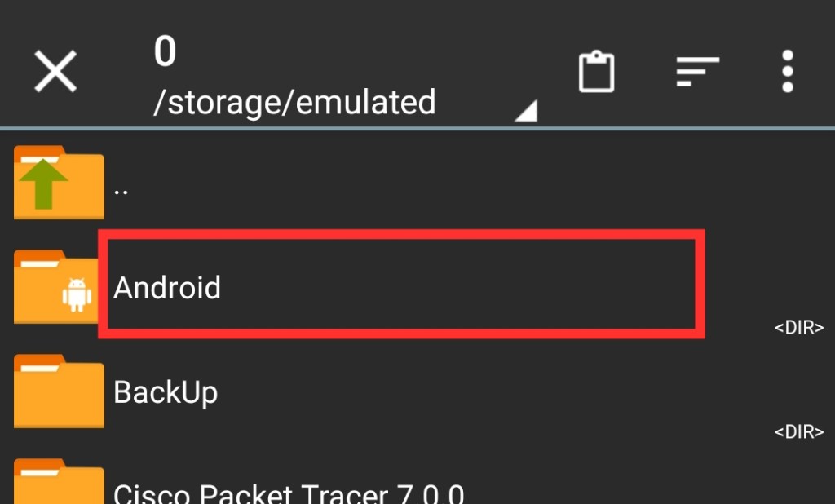This screenshot has height=504, width=835.
Task: Select the BackUp folder by its icon
Action: tap(59, 391)
